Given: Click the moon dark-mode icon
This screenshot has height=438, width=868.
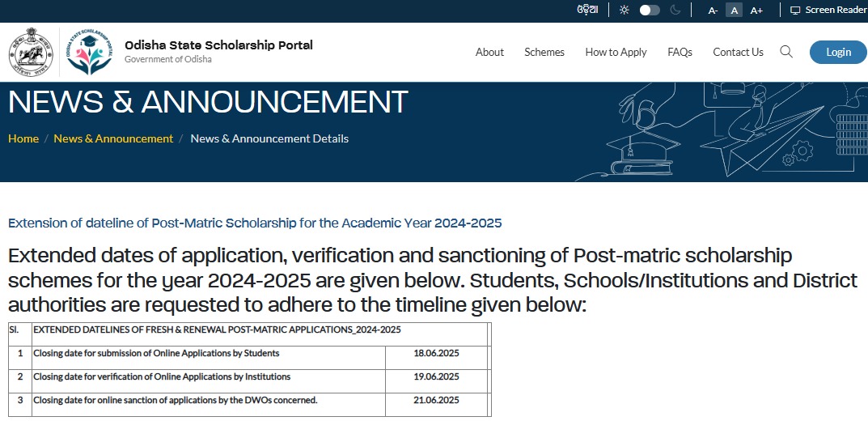Looking at the screenshot, I should (675, 11).
